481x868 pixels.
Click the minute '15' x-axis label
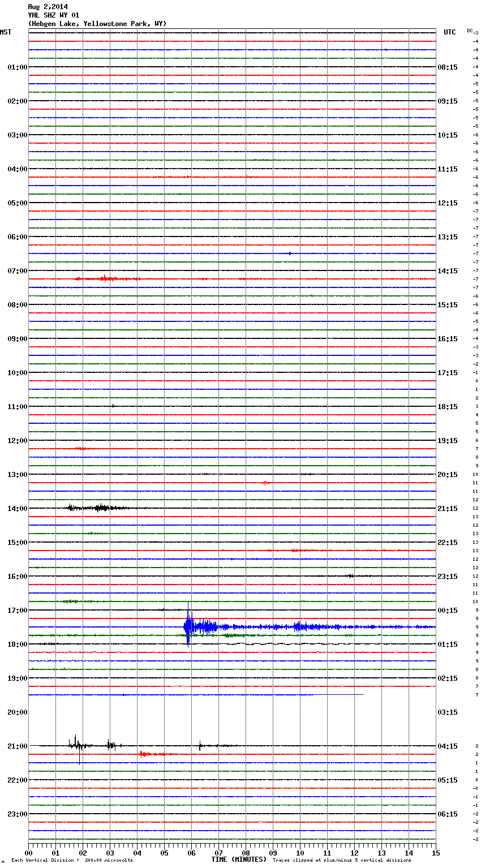436,853
